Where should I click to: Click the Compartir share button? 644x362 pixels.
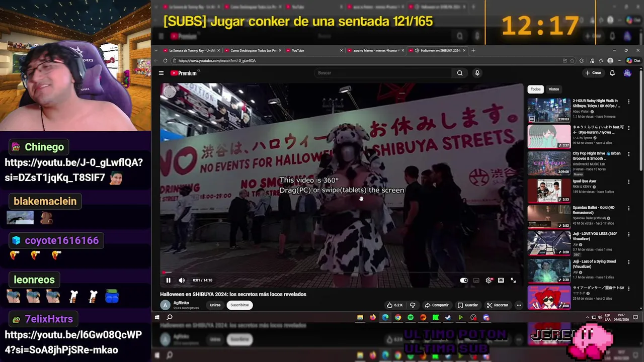click(436, 305)
